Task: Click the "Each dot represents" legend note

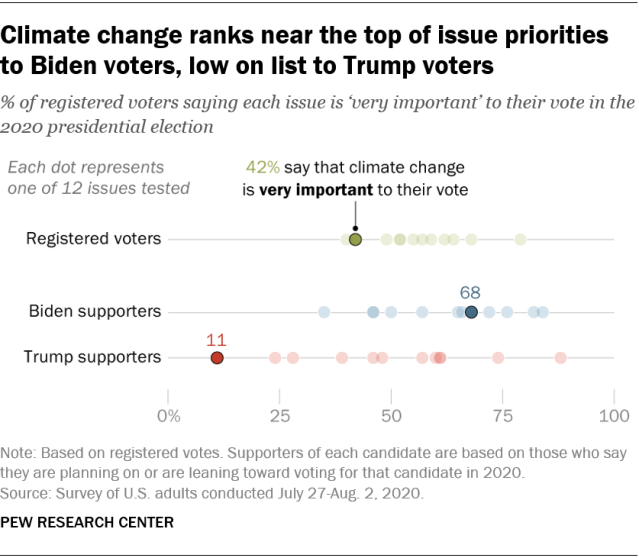Action: click(x=86, y=167)
